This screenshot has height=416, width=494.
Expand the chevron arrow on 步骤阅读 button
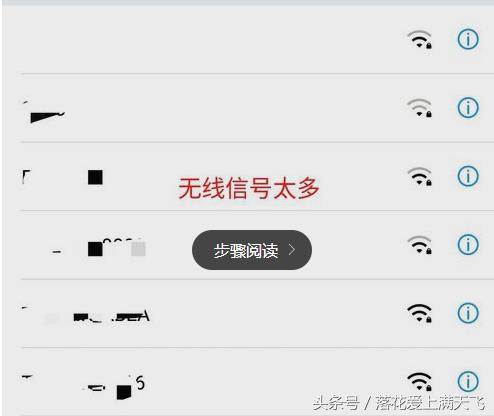click(292, 250)
